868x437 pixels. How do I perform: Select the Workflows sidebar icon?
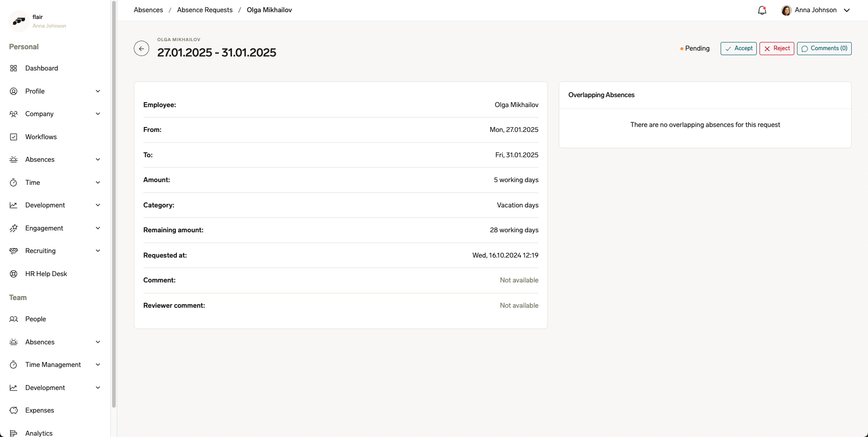tap(14, 136)
